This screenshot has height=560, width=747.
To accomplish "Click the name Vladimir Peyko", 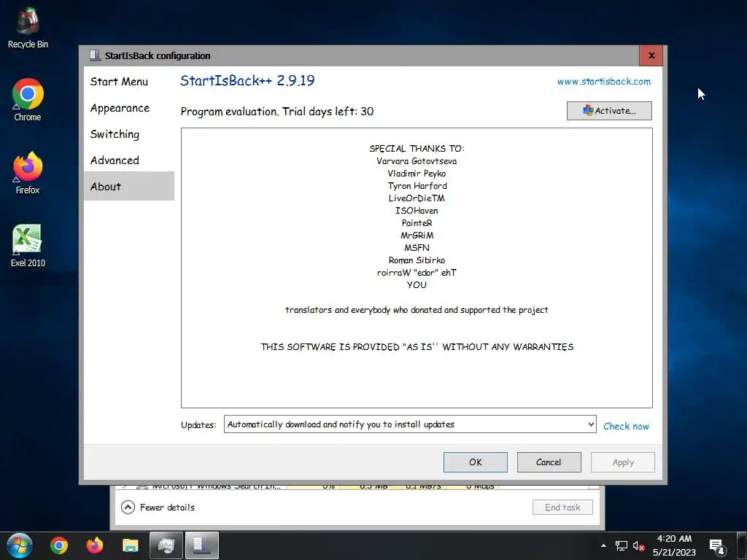I will tap(417, 174).
